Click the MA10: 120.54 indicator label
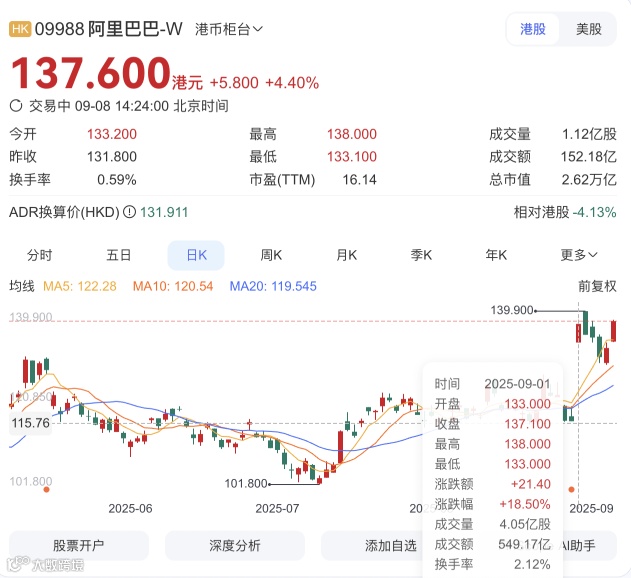Image resolution: width=631 pixels, height=578 pixels. pos(173,286)
